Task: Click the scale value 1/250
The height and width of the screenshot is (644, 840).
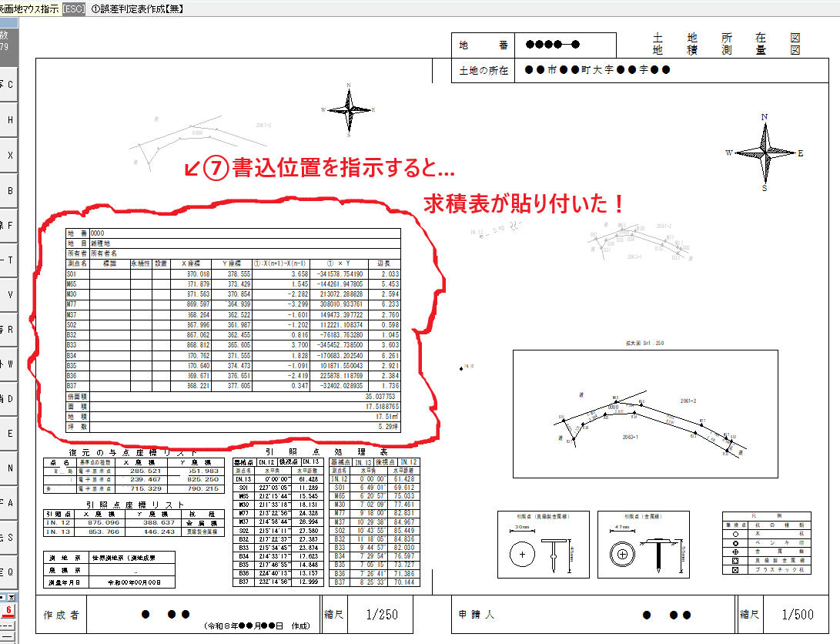Action: tap(382, 615)
